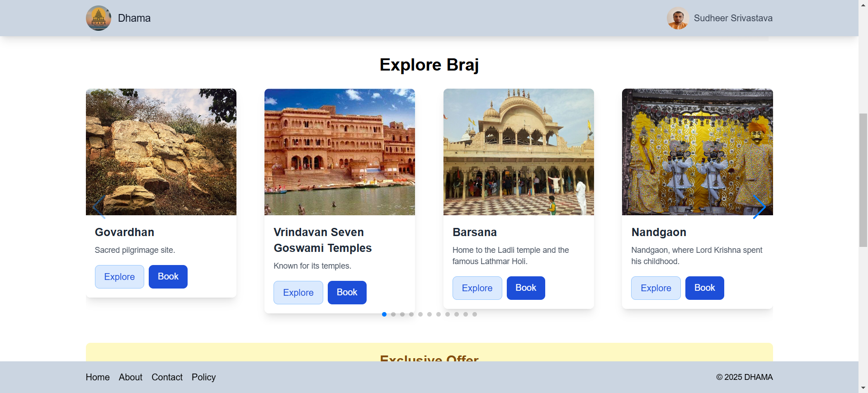Click the Barsana temple thumbnail image
The height and width of the screenshot is (393, 868).
[519, 152]
